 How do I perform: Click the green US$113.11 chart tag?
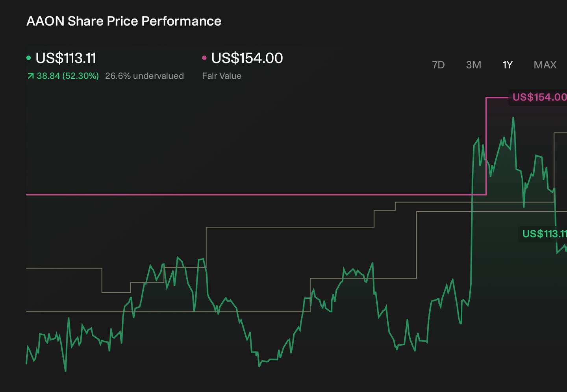click(x=543, y=234)
